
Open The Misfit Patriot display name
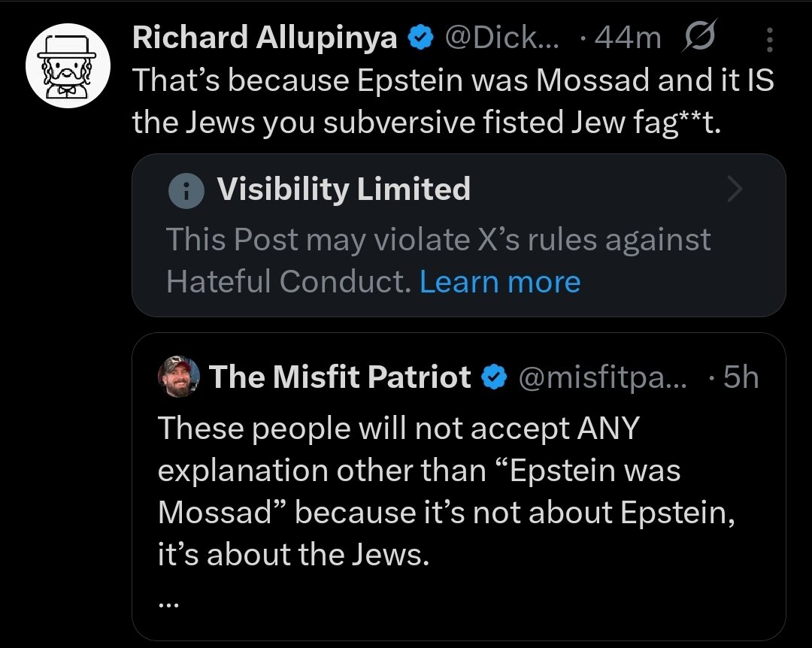[340, 377]
